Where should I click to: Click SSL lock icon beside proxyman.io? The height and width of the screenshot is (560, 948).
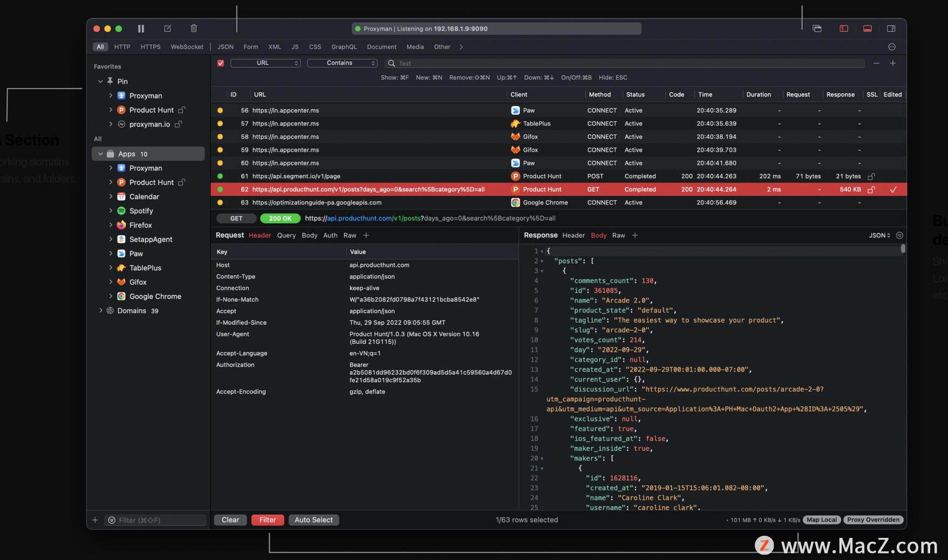coord(178,124)
